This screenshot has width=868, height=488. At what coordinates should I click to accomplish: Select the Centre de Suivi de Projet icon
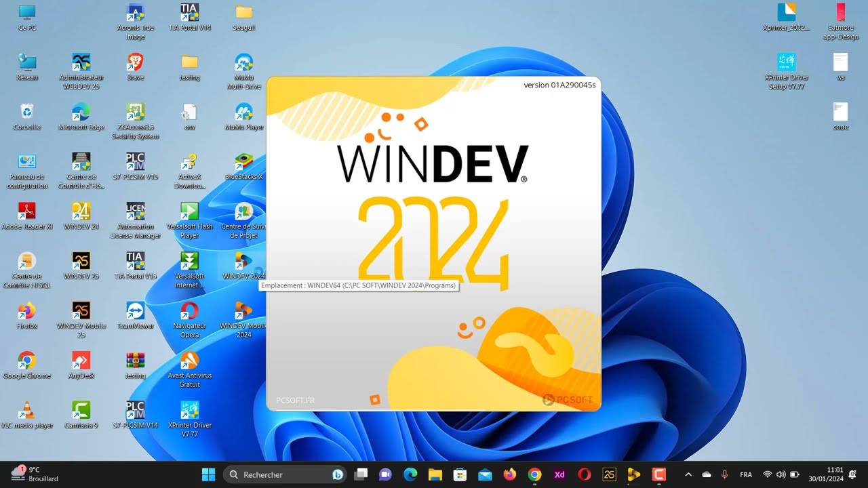[x=243, y=221]
